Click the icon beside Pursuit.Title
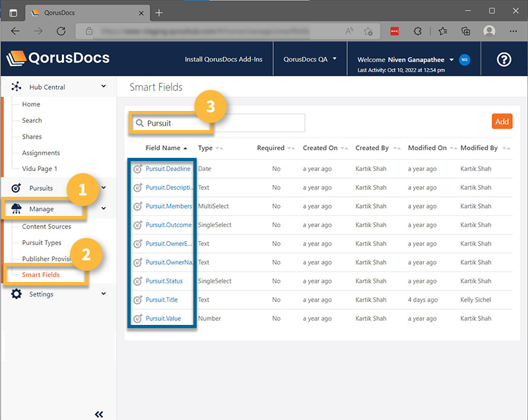This screenshot has width=528, height=420. click(x=138, y=300)
